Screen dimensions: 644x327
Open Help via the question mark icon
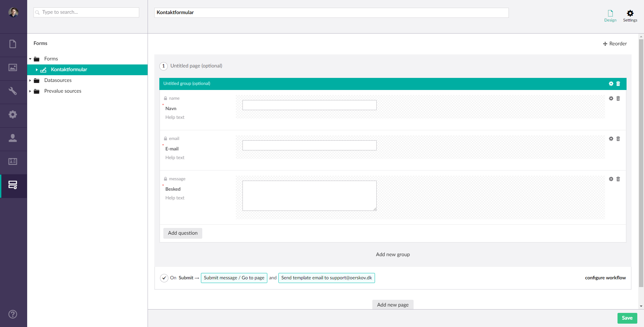point(12,314)
